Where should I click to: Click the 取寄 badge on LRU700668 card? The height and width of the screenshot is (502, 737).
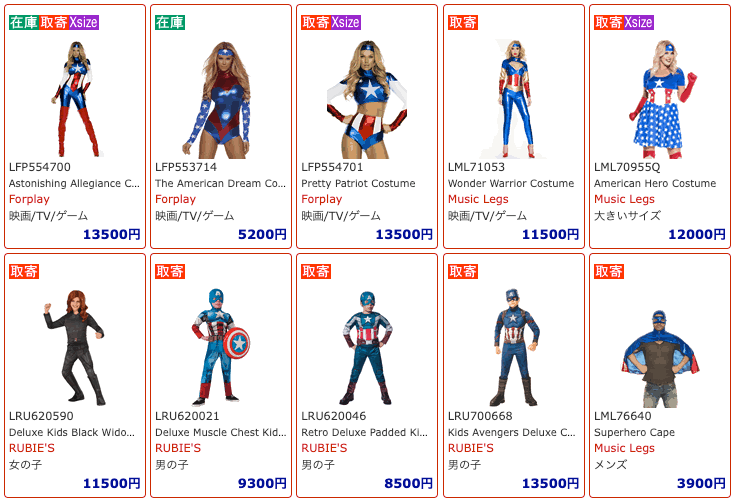(x=463, y=271)
